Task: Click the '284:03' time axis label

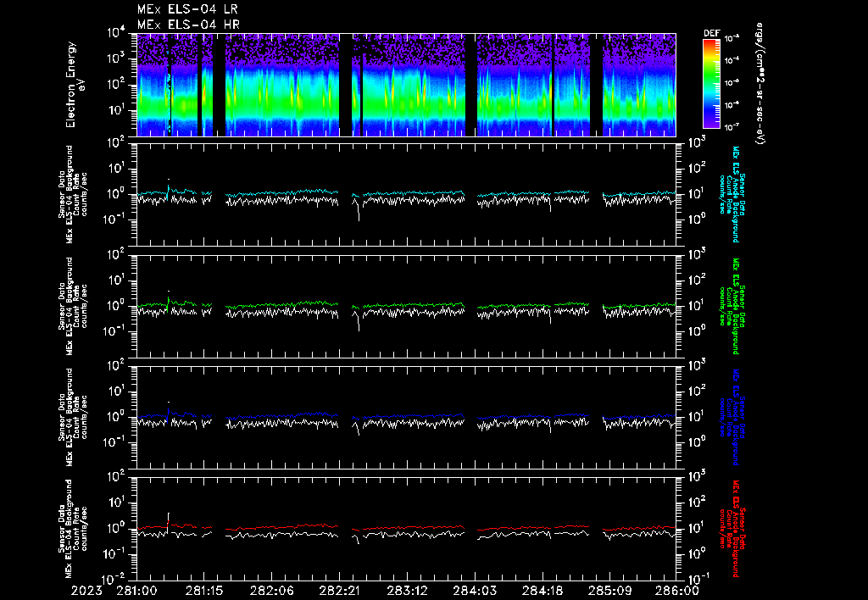Action: (x=475, y=591)
